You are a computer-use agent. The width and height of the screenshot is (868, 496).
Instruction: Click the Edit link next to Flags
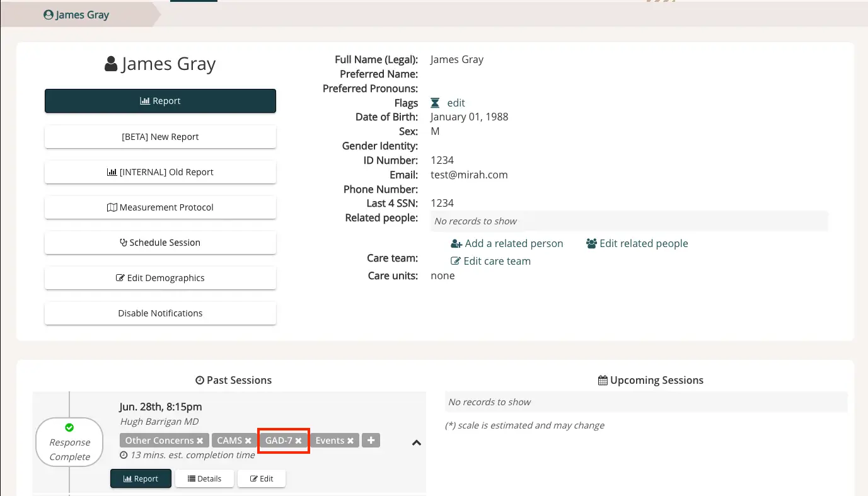click(456, 102)
